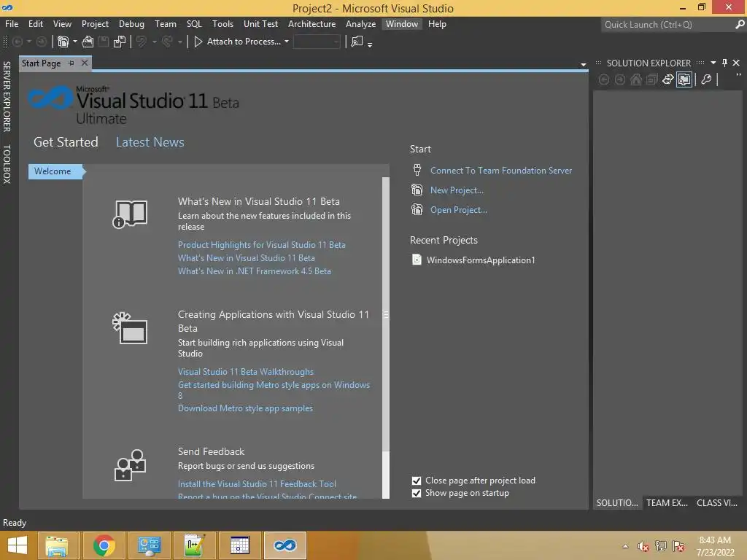Open the Toolbox side tab
Viewport: 747px width, 560px height.
[x=7, y=164]
